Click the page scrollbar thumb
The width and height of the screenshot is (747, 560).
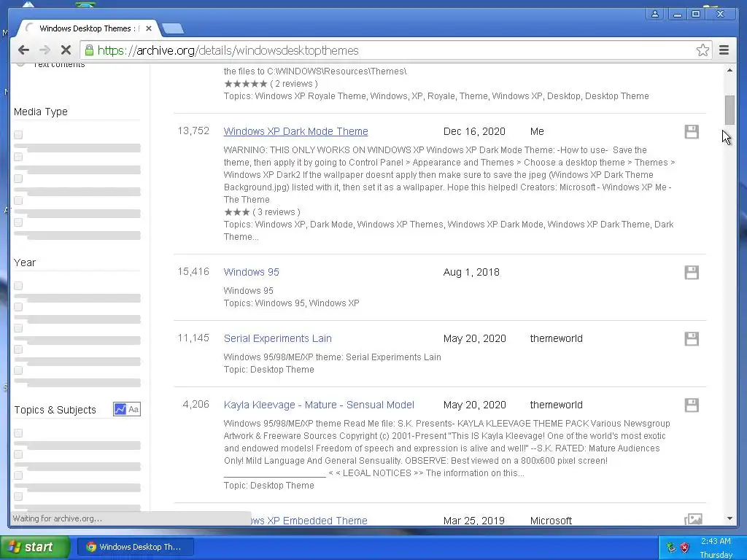point(729,109)
